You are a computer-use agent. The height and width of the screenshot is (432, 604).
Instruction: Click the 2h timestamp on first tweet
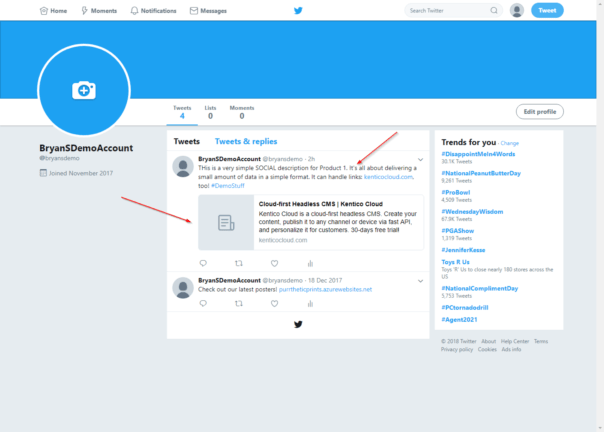[311, 159]
